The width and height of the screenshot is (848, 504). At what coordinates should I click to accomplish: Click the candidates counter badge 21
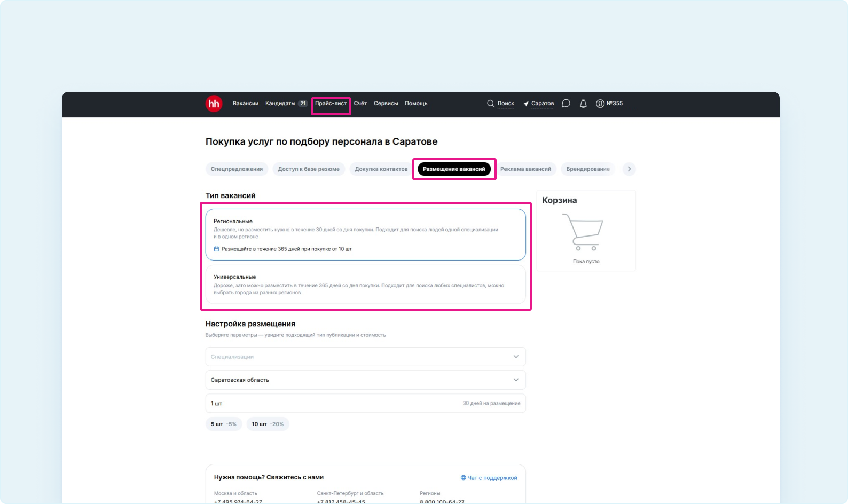coord(303,104)
